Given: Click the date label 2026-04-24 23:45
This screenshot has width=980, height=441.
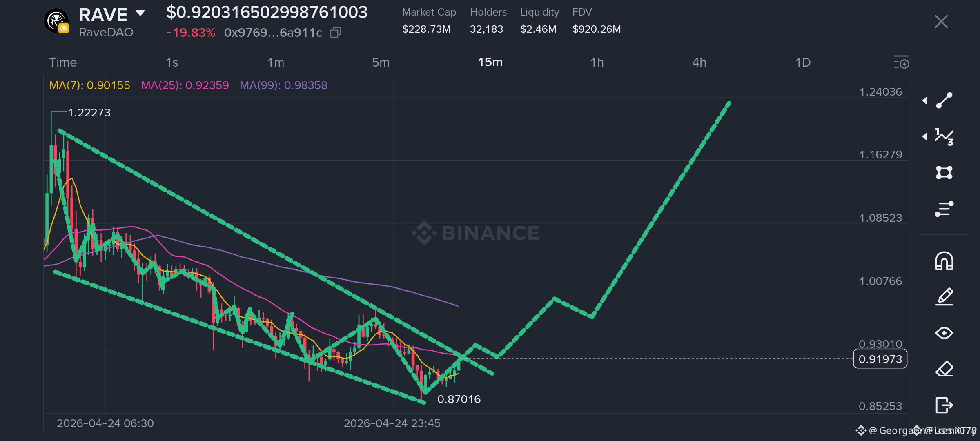Looking at the screenshot, I should [x=392, y=423].
